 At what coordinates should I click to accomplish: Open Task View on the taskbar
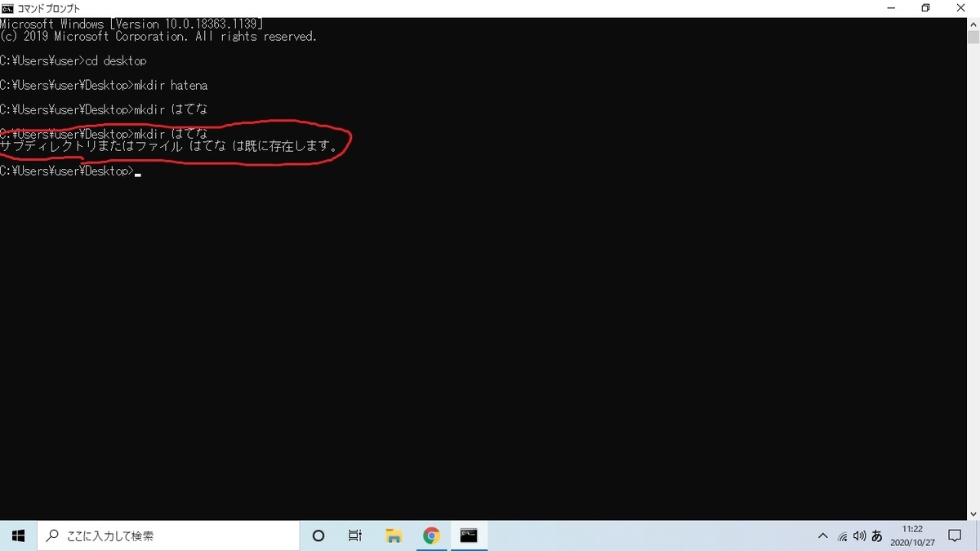355,535
